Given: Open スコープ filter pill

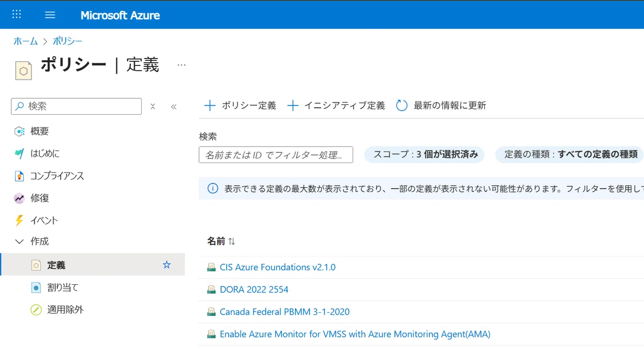Looking at the screenshot, I should (x=425, y=154).
